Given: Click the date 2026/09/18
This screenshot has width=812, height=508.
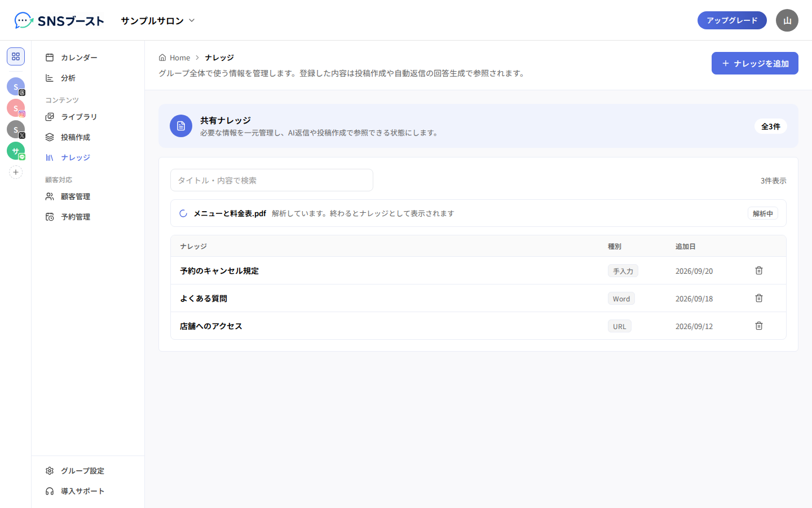Looking at the screenshot, I should coord(694,299).
